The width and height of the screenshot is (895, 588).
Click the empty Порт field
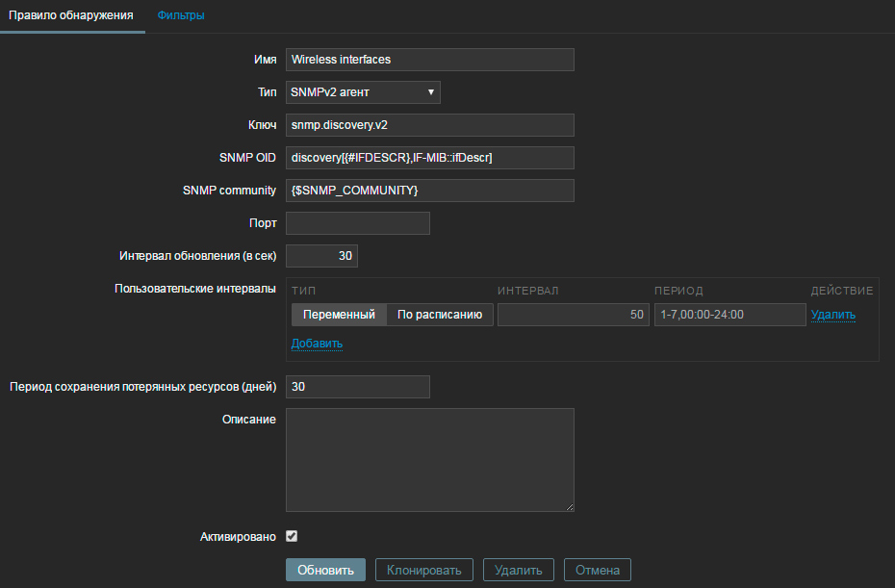click(x=357, y=223)
